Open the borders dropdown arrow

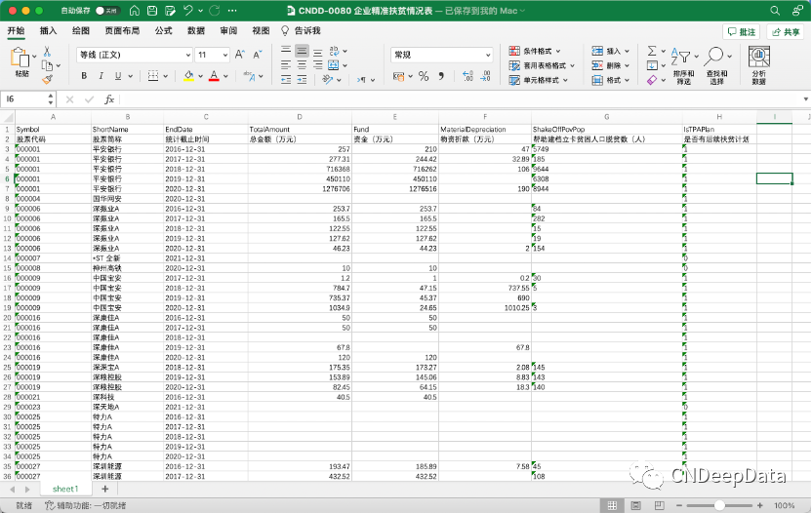(x=166, y=76)
